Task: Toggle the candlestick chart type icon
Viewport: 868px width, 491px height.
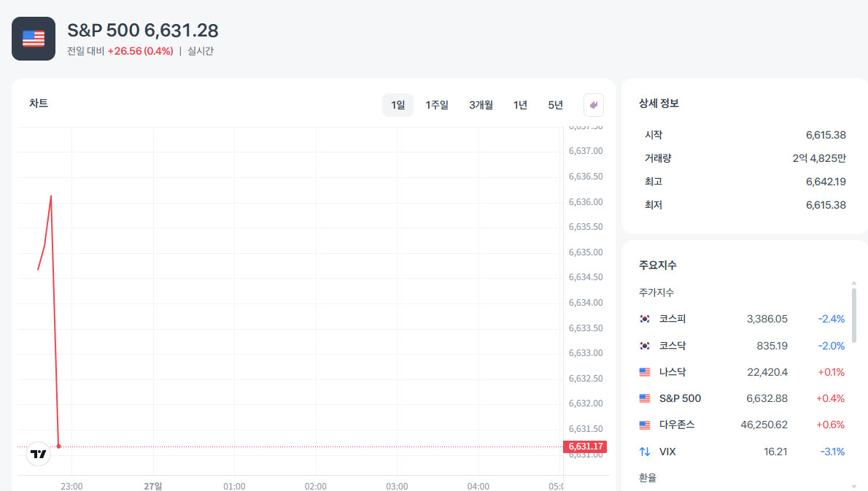Action: 594,105
